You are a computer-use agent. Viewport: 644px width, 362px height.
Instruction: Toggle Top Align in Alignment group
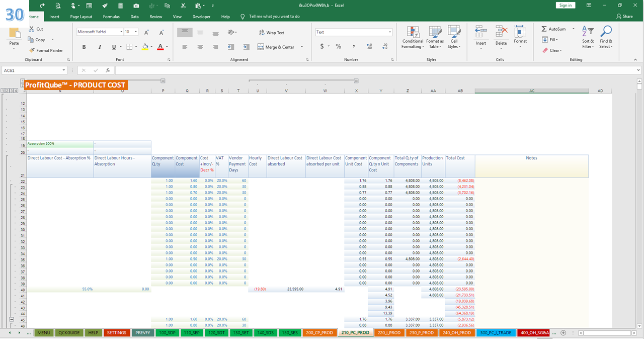185,32
